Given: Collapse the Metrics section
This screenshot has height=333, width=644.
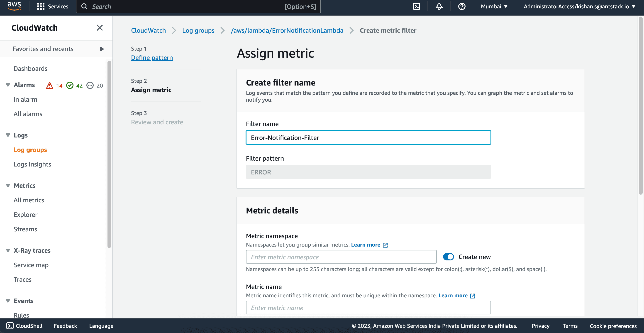Looking at the screenshot, I should 8,186.
